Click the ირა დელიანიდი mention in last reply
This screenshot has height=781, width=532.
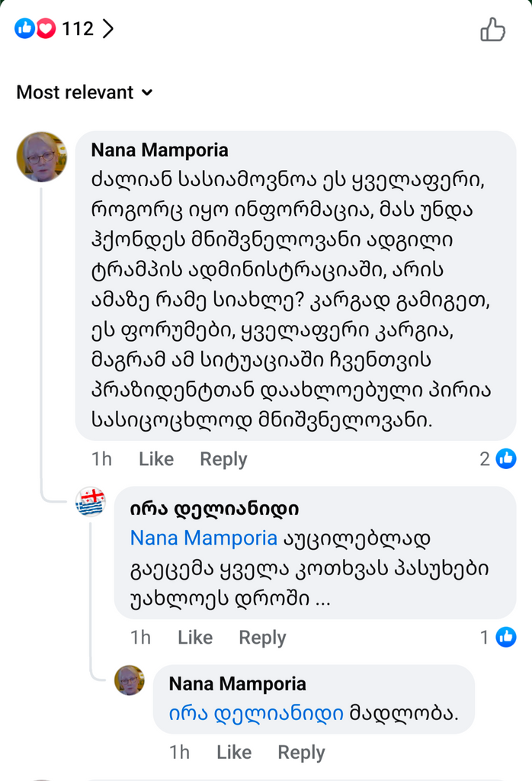256,713
